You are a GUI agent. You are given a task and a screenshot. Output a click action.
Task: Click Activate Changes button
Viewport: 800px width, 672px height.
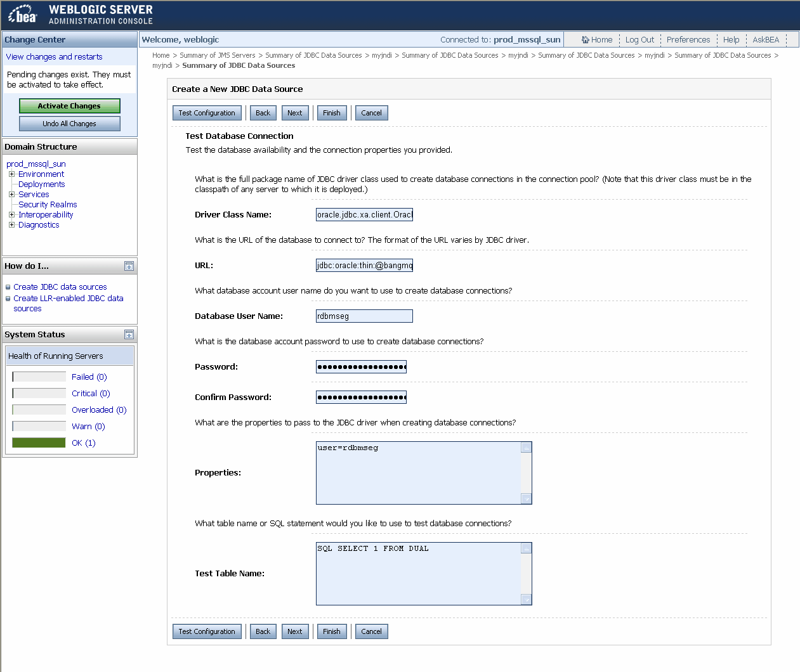click(x=69, y=106)
